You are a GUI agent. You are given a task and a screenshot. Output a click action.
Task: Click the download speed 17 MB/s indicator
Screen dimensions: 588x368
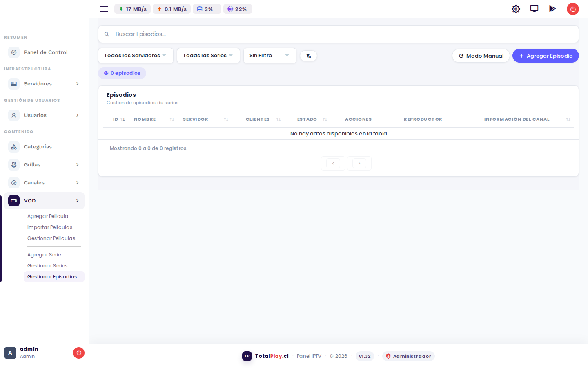(x=132, y=9)
